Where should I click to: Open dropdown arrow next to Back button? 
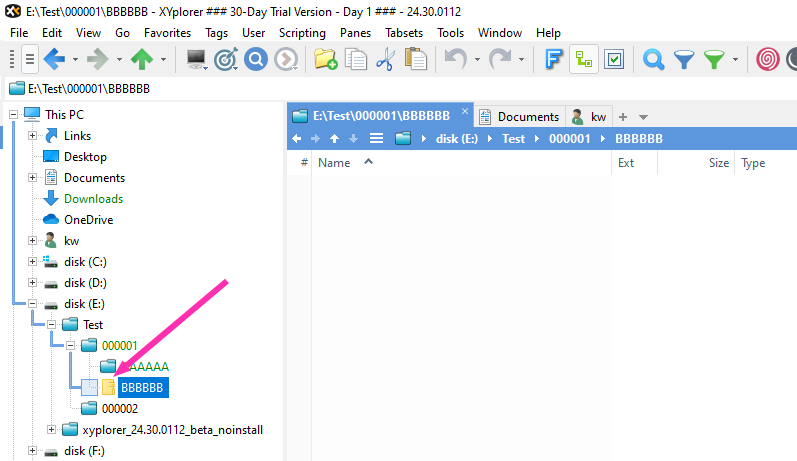point(75,59)
